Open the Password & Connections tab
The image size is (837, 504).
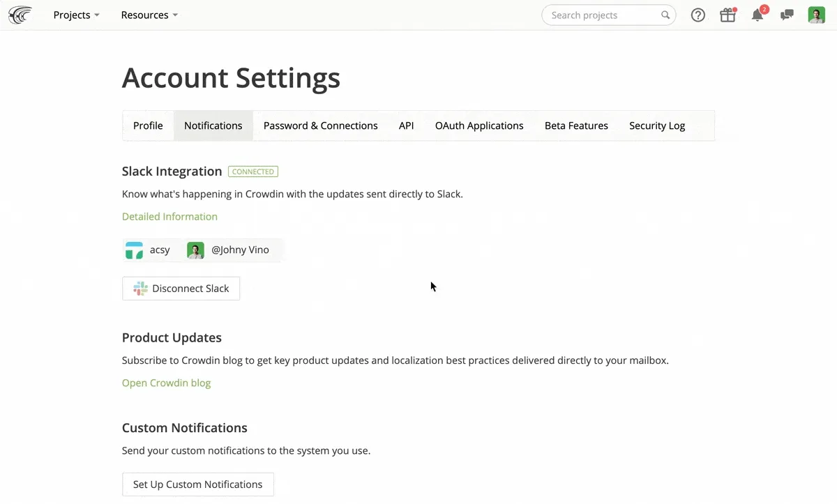[x=320, y=125]
